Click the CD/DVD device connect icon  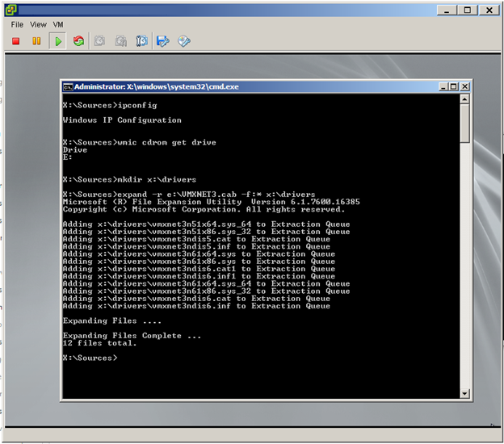tap(184, 41)
